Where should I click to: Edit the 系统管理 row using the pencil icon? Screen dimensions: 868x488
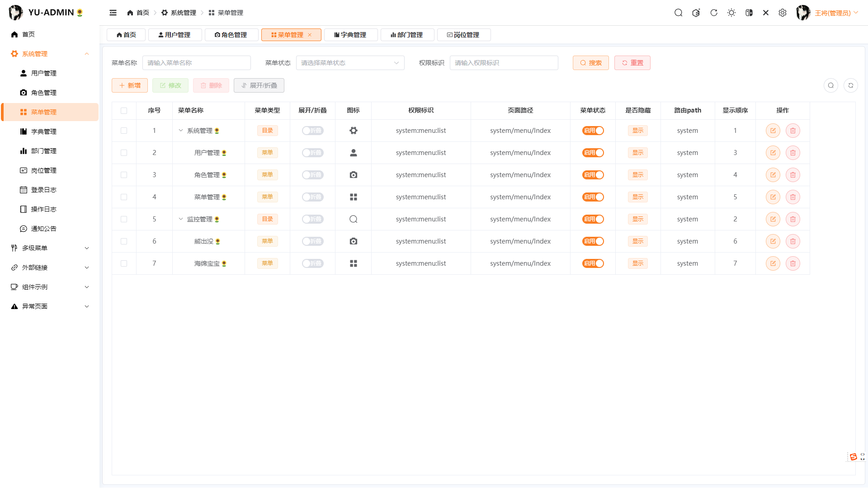click(773, 131)
